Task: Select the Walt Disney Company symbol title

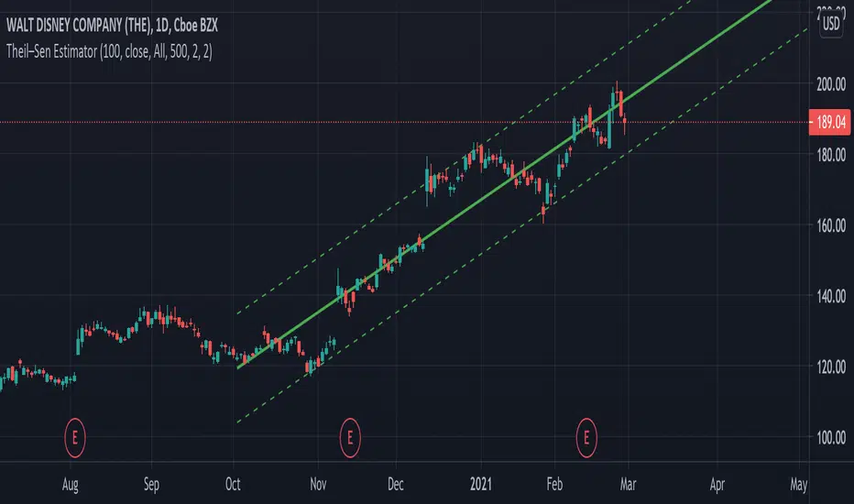Action: click(112, 26)
